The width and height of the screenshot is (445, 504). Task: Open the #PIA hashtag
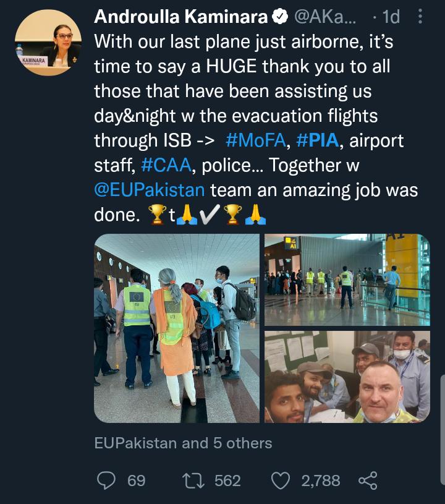(x=318, y=140)
